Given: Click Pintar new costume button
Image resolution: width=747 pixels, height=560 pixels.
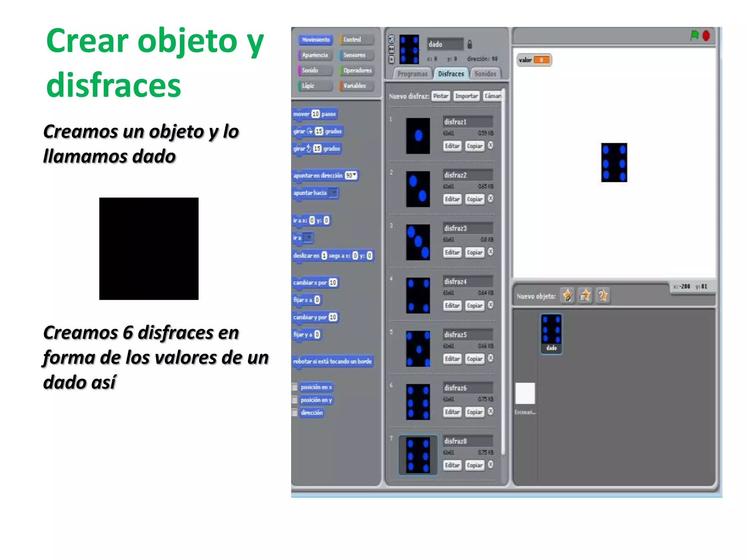Looking at the screenshot, I should click(441, 96).
